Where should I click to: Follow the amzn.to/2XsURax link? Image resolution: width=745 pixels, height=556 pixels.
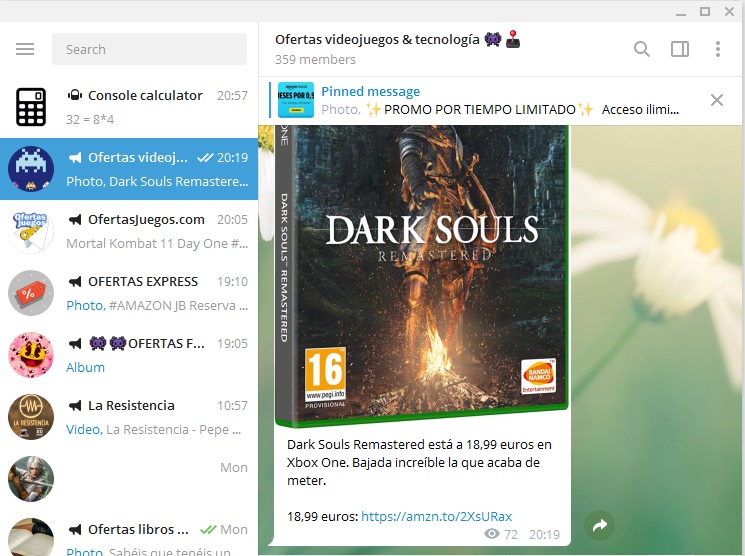pyautogui.click(x=436, y=517)
